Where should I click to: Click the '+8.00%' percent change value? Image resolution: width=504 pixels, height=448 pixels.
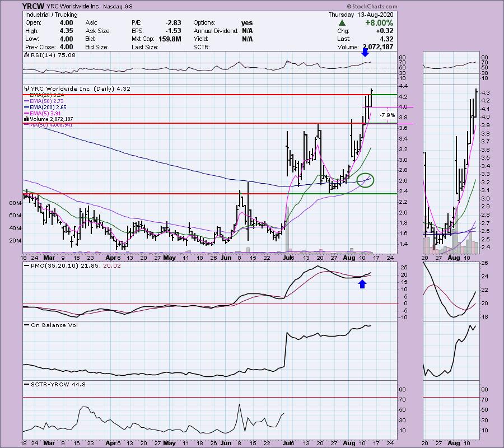coord(379,23)
